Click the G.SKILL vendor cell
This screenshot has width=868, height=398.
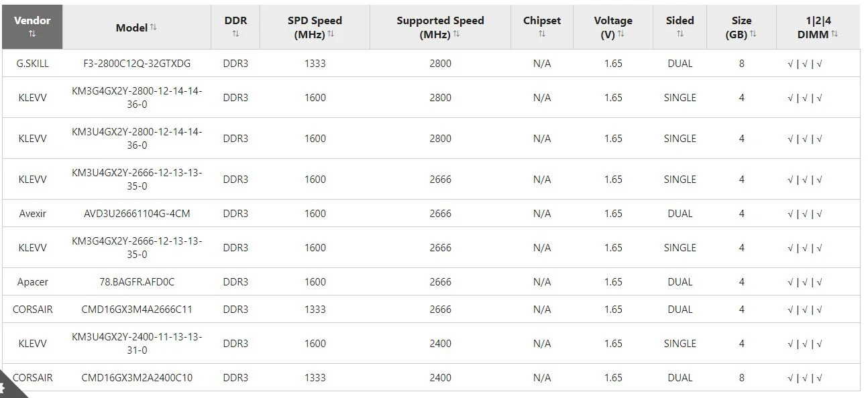pos(32,64)
